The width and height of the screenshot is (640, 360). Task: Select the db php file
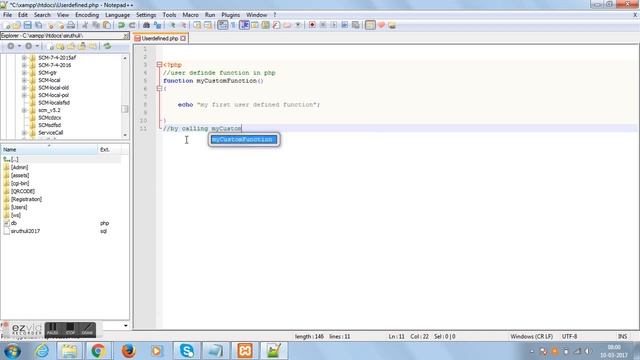click(14, 223)
